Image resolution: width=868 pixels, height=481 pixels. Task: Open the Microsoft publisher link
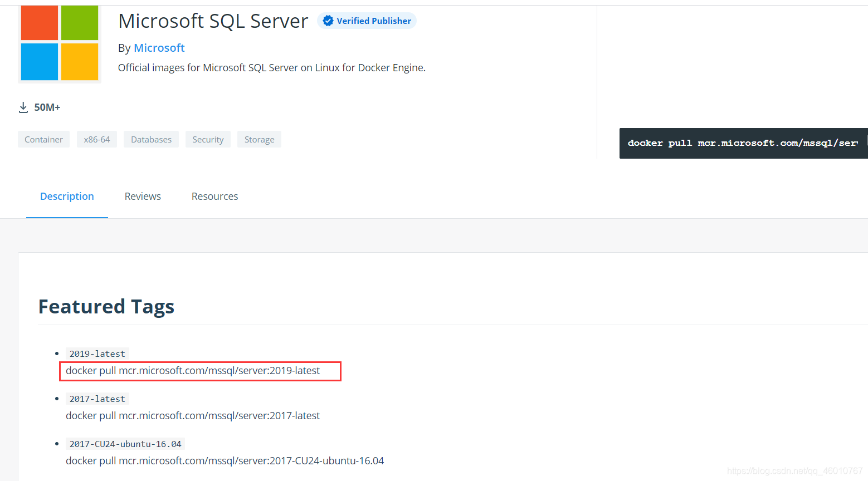coord(159,48)
